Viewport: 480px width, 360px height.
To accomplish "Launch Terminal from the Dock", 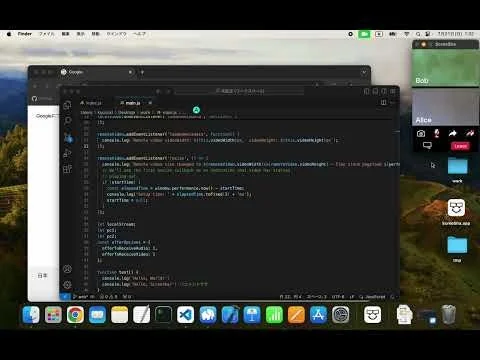I will (163, 315).
